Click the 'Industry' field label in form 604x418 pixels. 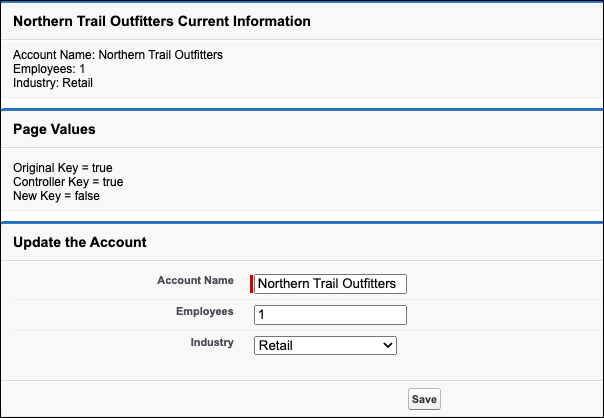click(212, 342)
